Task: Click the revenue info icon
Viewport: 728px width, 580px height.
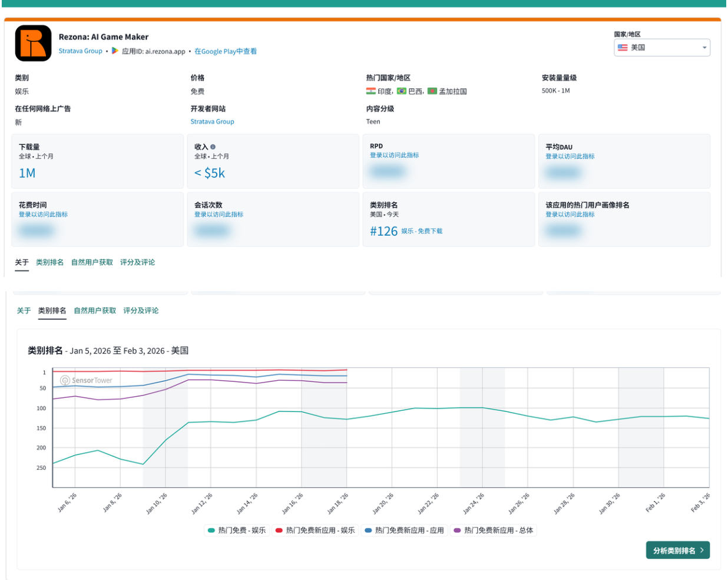Action: point(213,147)
